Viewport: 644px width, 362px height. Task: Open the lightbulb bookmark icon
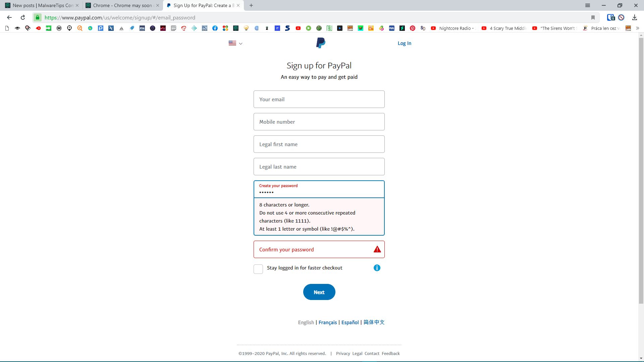(246, 28)
